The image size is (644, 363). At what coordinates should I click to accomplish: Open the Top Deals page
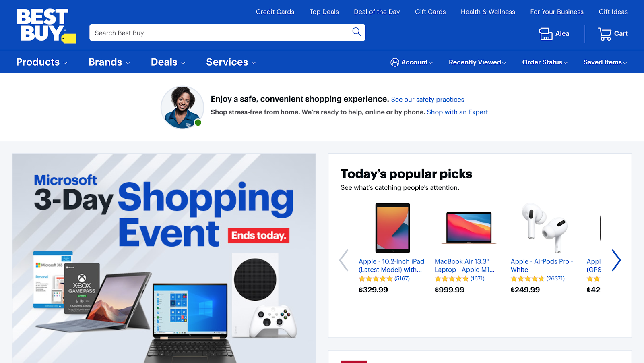pos(324,12)
